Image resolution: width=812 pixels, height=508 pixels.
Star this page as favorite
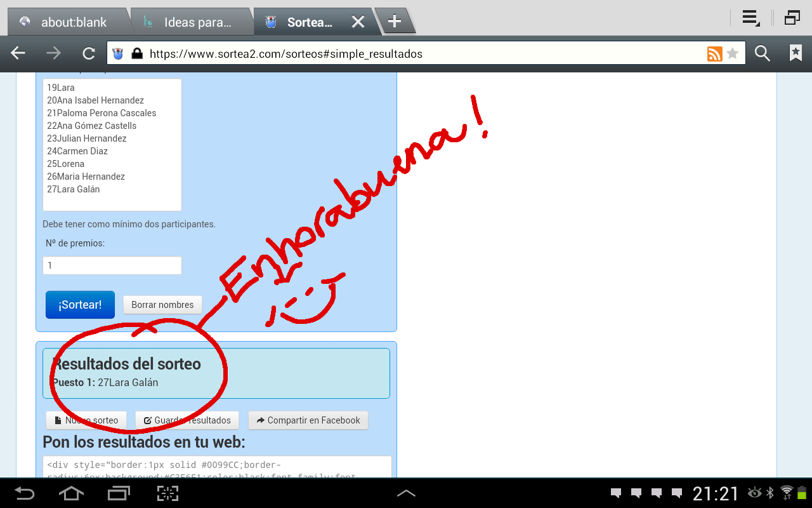pos(733,54)
